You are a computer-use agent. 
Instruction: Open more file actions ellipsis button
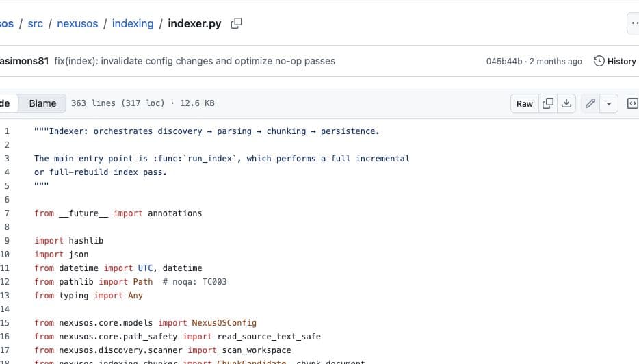click(634, 23)
